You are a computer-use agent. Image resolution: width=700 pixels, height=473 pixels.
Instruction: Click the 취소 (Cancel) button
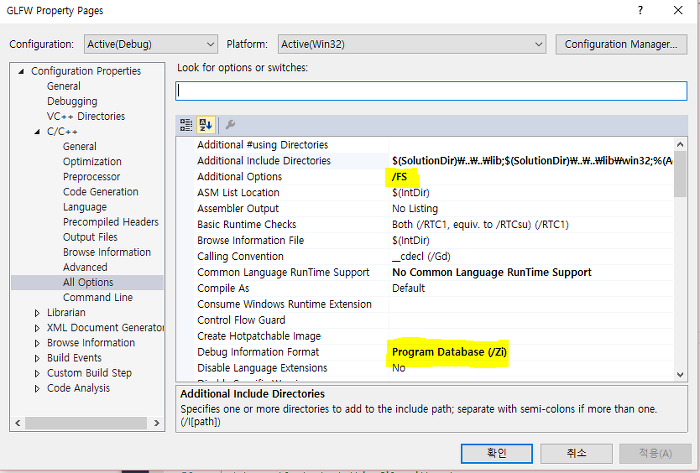click(x=576, y=453)
